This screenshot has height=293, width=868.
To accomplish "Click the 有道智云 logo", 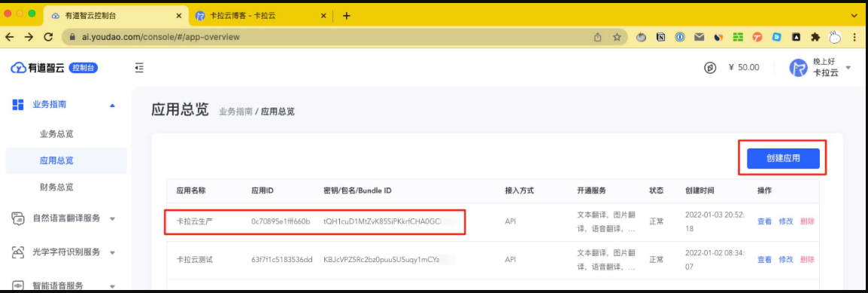I will 37,68.
